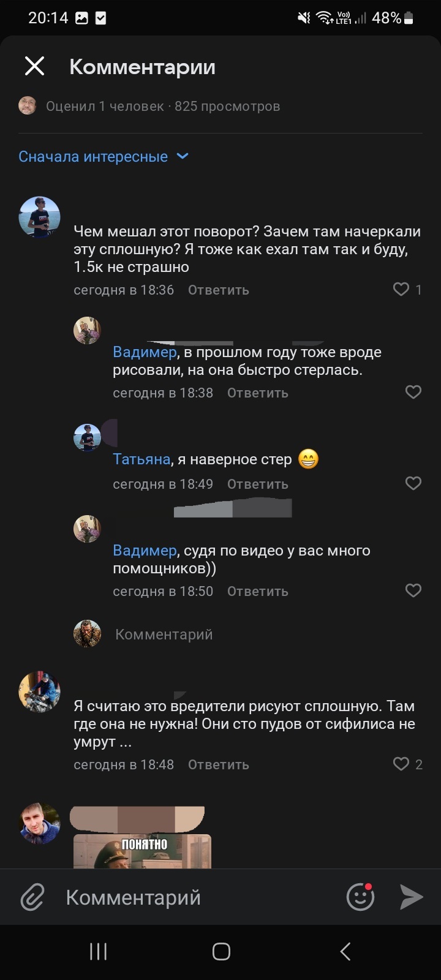This screenshot has width=441, height=980.
Task: Like the comment posted at 18:36
Action: [401, 289]
